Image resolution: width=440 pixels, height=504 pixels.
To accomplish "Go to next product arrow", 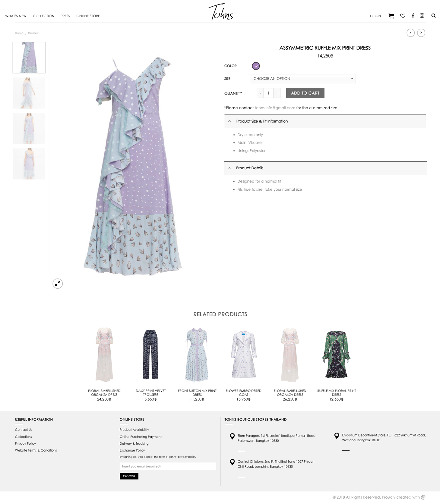I will [x=421, y=33].
